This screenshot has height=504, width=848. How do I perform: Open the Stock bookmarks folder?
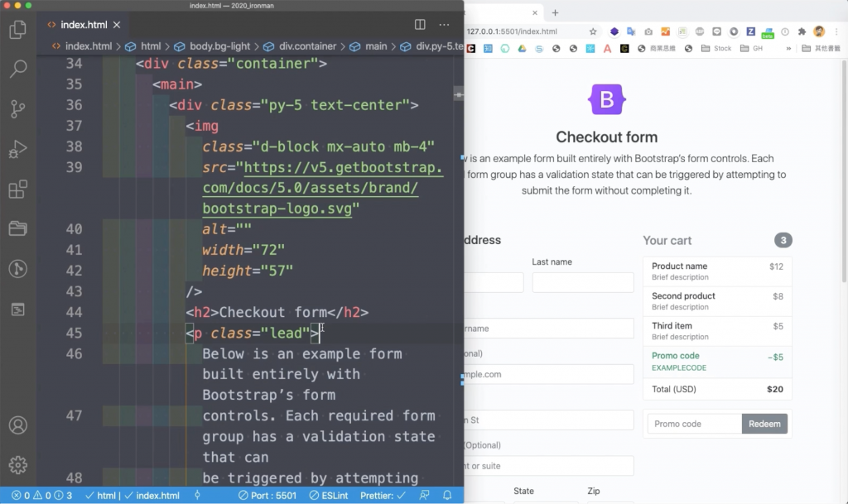tap(716, 49)
